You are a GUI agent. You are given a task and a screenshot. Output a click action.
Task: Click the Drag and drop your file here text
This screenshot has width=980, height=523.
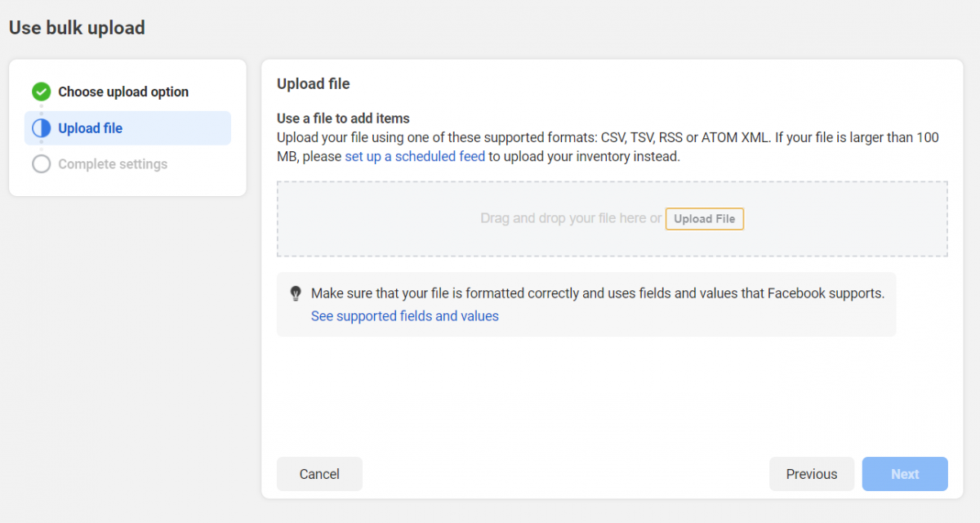point(570,219)
